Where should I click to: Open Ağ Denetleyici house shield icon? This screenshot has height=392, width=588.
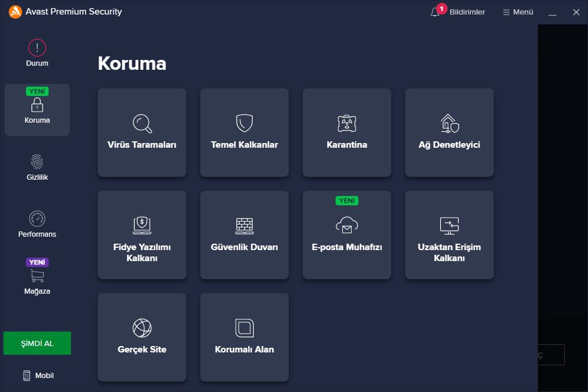pos(449,123)
